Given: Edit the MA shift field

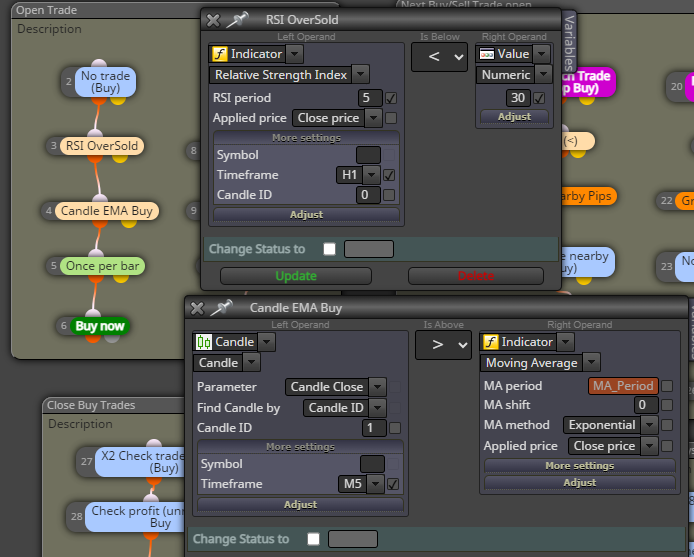Looking at the screenshot, I should coord(646,405).
